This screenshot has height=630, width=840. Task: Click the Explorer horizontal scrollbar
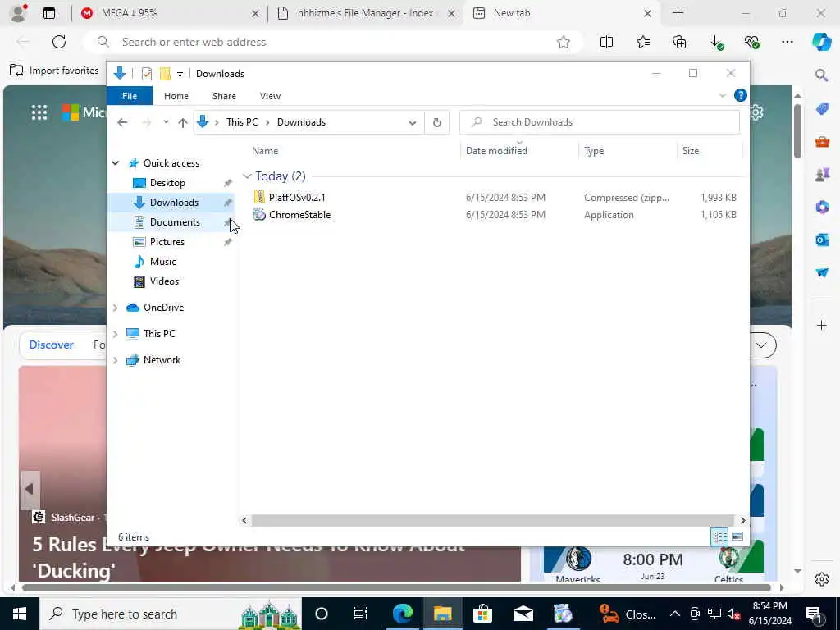(x=493, y=520)
